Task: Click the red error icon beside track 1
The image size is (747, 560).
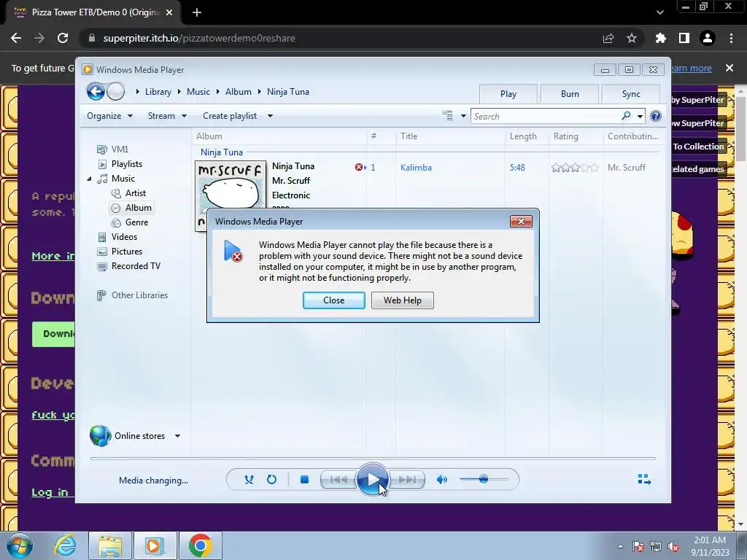Action: tap(359, 167)
